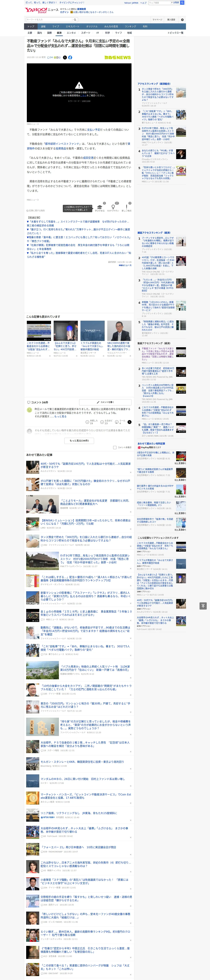The image size is (210, 980).
Task: Open video thumbnail 'これで3か月連続…不動産会社'
Action: pyautogui.click(x=39, y=331)
